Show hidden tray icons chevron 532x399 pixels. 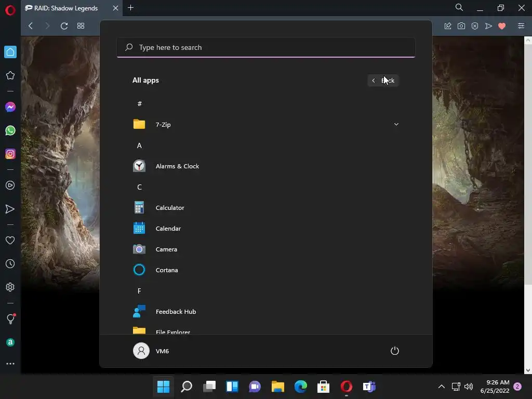click(x=442, y=387)
